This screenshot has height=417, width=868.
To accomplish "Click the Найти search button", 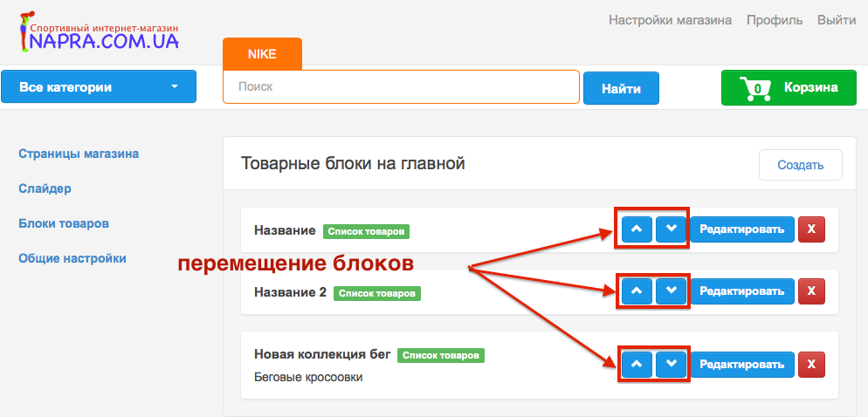I will (622, 88).
